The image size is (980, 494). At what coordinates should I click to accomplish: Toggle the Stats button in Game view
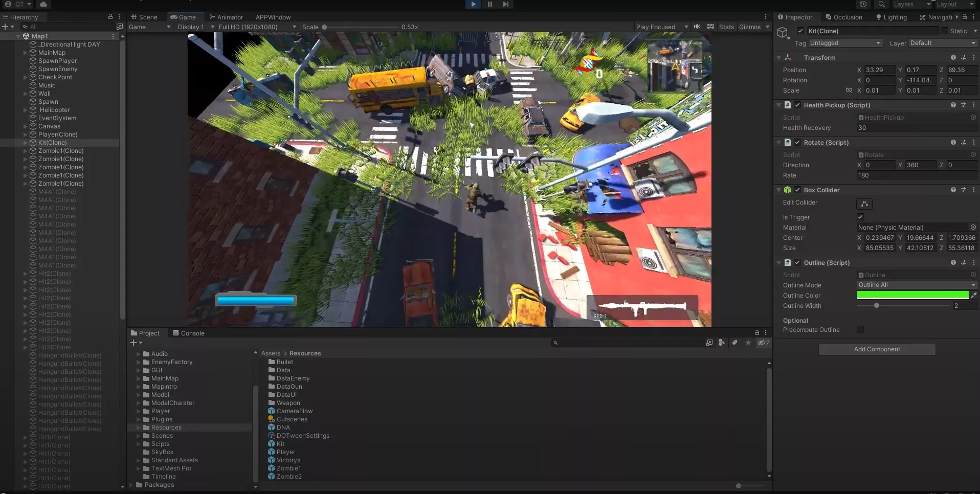tap(726, 27)
